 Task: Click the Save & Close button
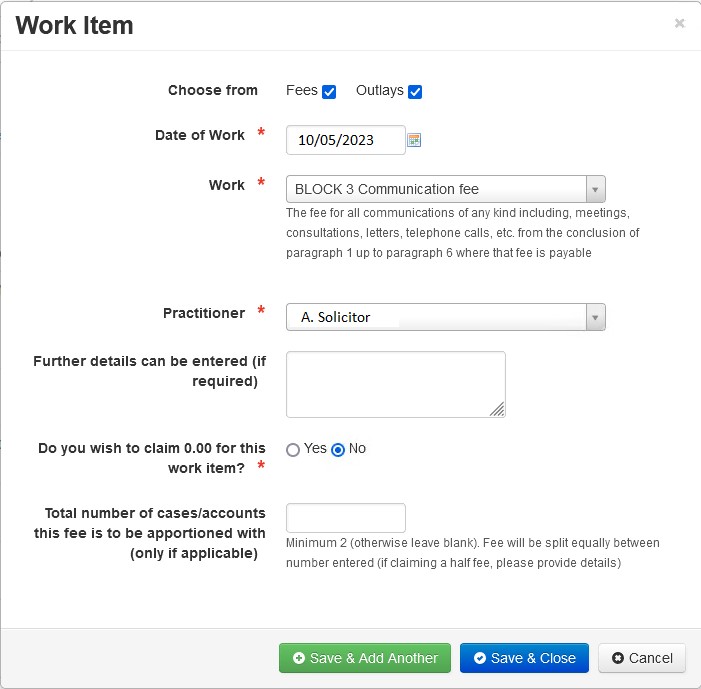pyautogui.click(x=524, y=658)
